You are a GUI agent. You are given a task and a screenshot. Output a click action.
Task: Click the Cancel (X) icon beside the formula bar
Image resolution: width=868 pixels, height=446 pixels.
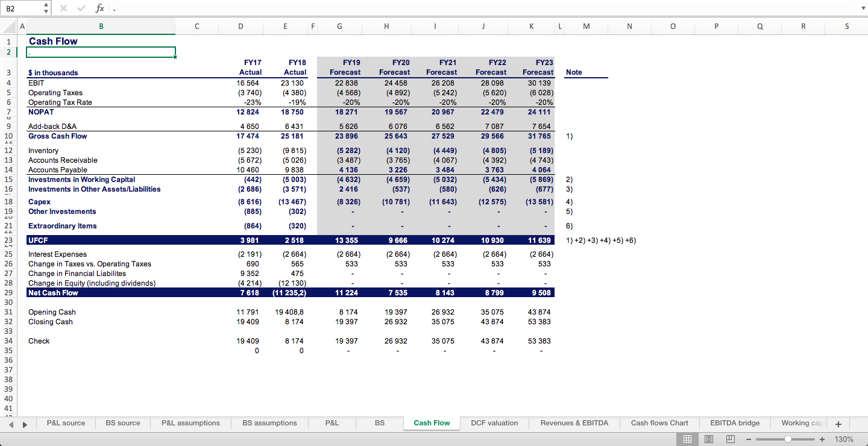[x=63, y=8]
